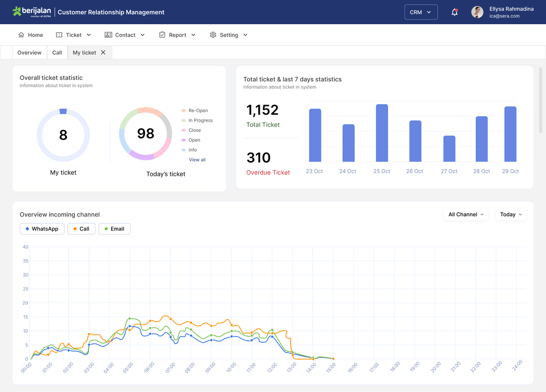Click the Overdue Ticket label
Screen dimensions: 546x392
pyautogui.click(x=268, y=173)
